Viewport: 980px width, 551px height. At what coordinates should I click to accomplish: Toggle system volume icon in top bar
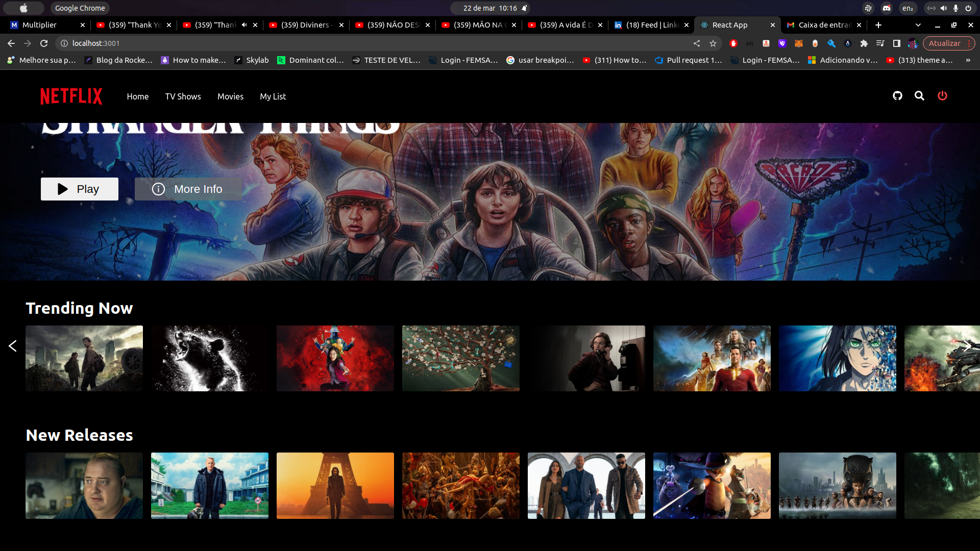coord(943,8)
